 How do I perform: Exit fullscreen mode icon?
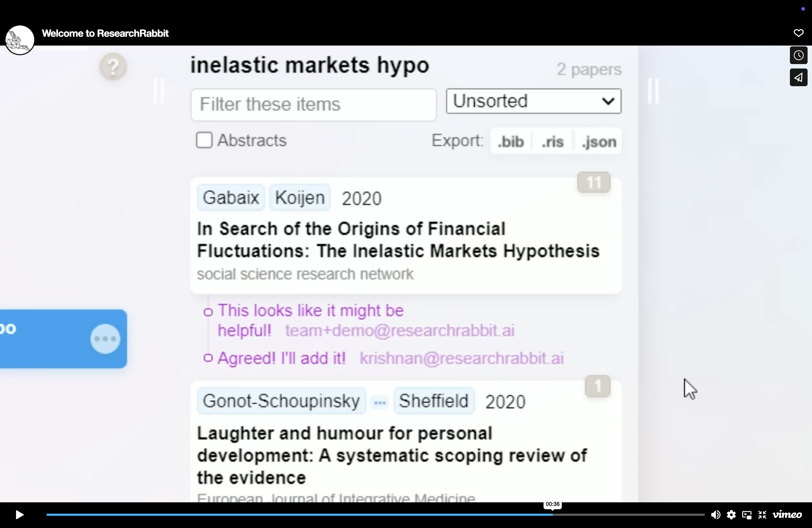pyautogui.click(x=762, y=515)
